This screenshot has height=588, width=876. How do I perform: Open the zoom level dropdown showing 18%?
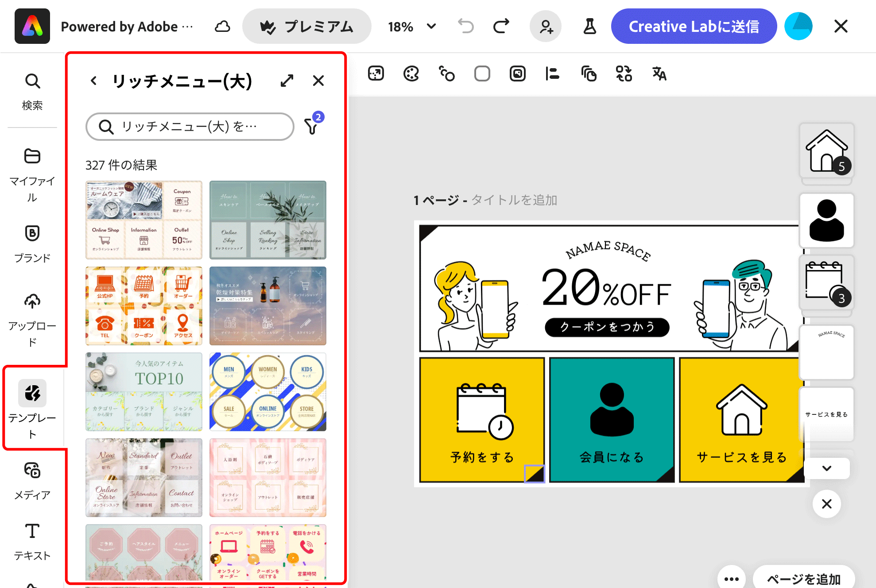(412, 26)
